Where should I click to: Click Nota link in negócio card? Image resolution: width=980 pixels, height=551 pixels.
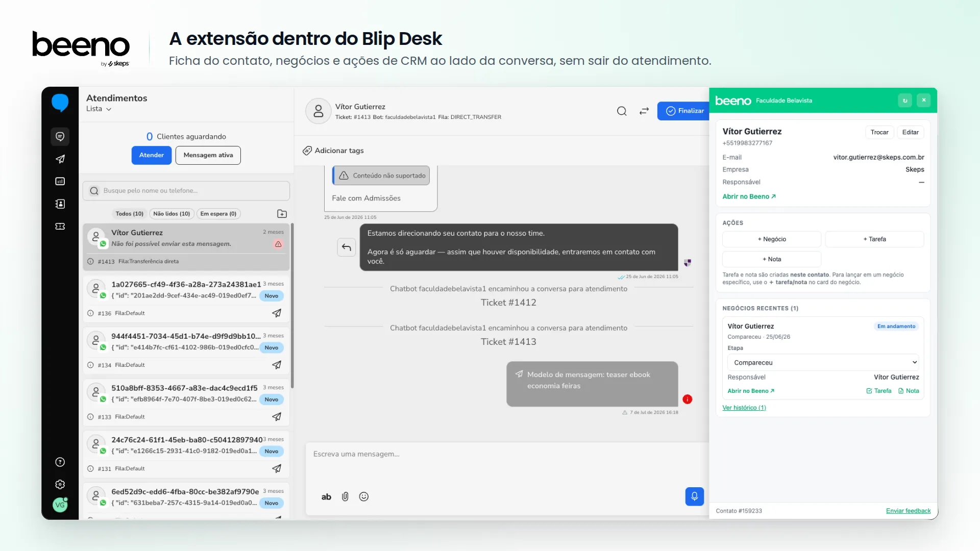[x=909, y=391]
